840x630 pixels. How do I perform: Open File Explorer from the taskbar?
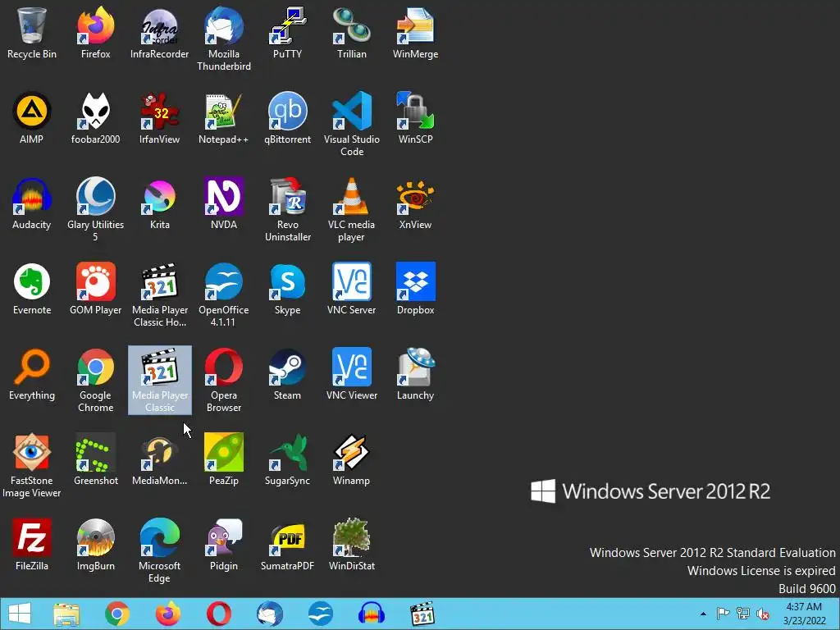66,614
